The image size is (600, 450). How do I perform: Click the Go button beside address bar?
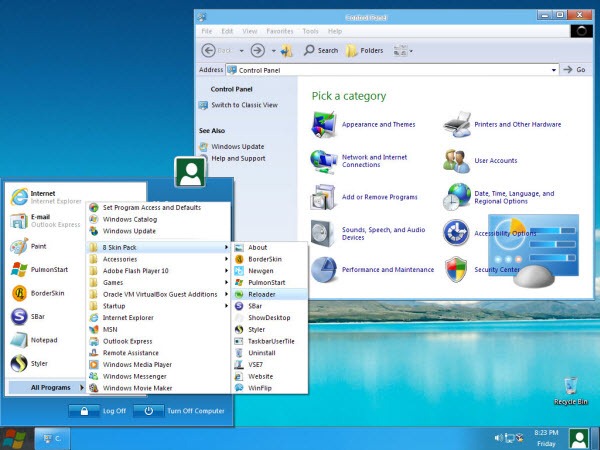(x=575, y=70)
